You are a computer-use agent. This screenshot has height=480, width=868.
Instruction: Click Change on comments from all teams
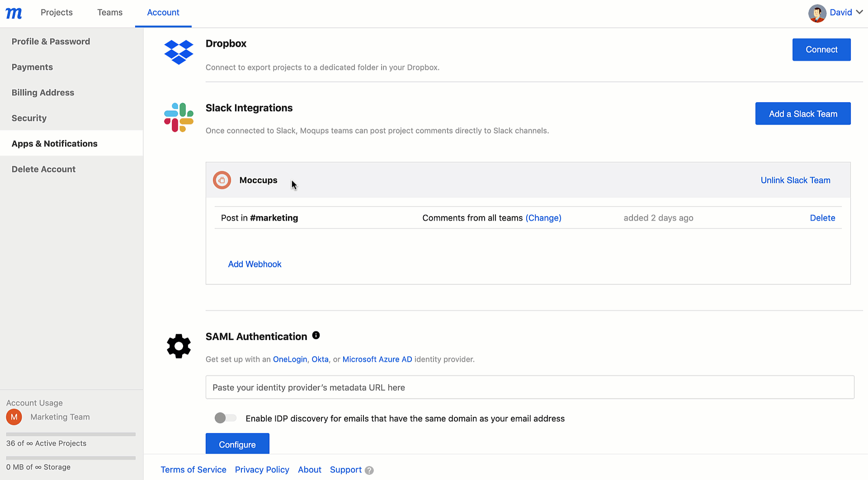click(x=543, y=218)
